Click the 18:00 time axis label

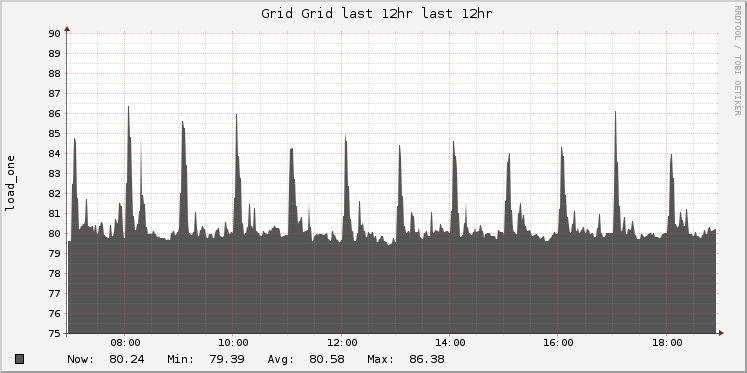(x=667, y=343)
